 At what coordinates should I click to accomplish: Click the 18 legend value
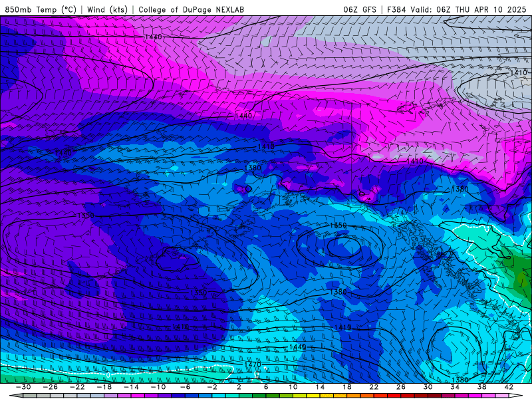point(347,387)
